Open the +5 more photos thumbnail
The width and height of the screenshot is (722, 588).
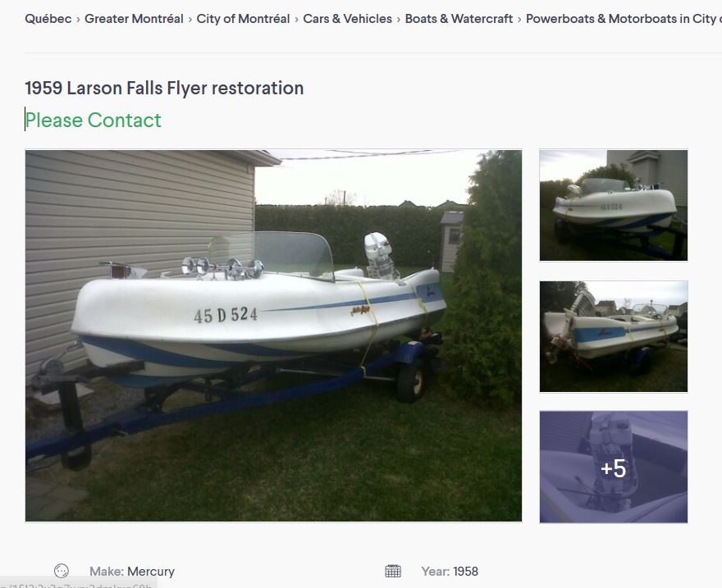coord(614,467)
